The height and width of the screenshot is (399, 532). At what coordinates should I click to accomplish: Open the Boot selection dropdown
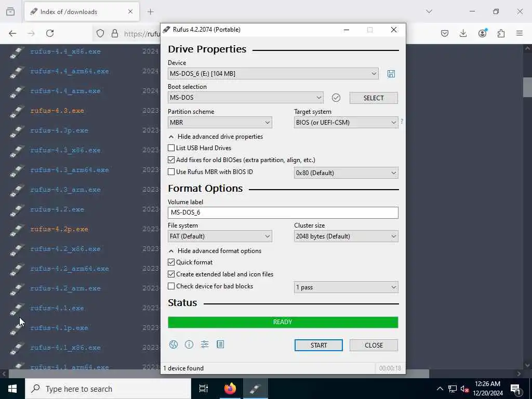pos(246,98)
